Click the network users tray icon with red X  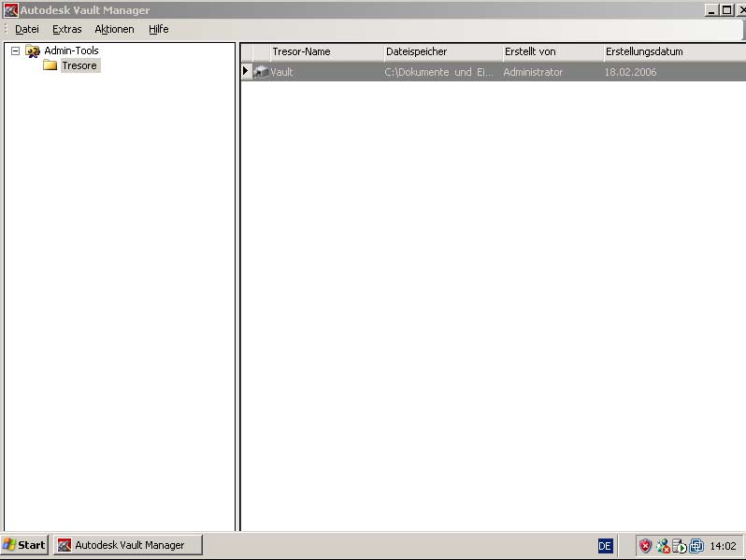(x=663, y=546)
